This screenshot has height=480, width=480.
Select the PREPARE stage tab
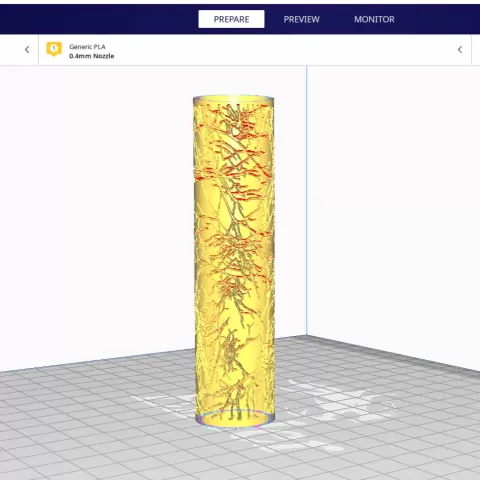(231, 19)
